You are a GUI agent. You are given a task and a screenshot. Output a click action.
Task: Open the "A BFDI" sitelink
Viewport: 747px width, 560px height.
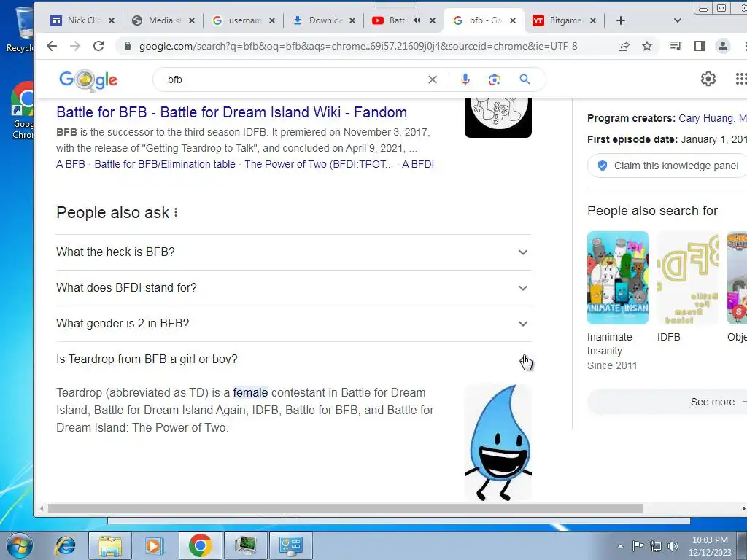pyautogui.click(x=418, y=164)
